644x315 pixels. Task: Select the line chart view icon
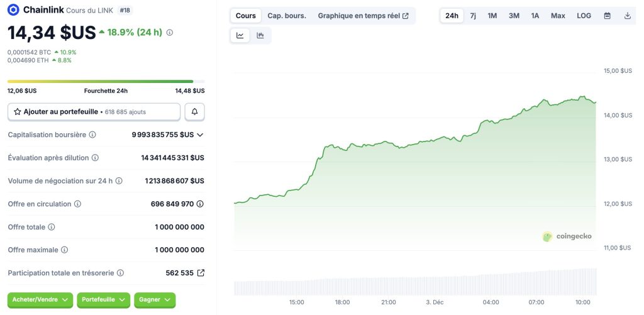click(240, 35)
